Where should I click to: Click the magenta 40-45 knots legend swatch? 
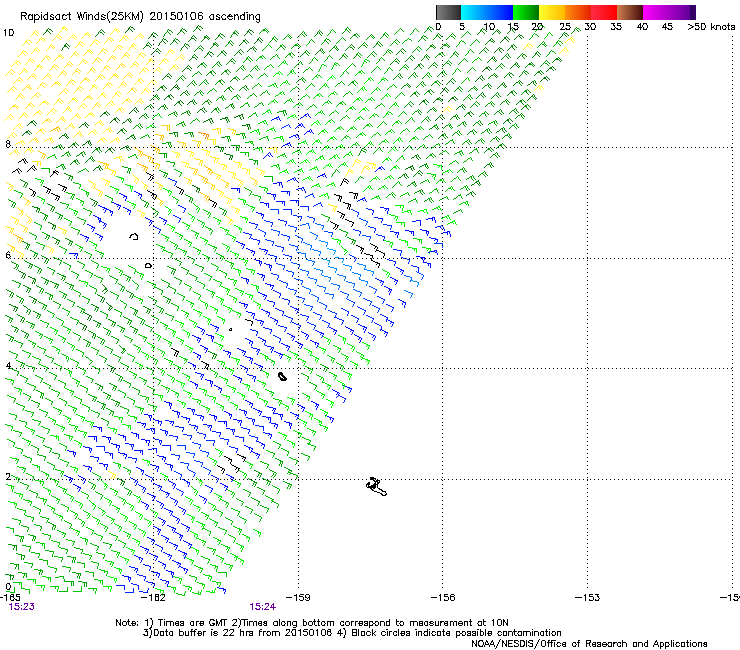click(656, 12)
